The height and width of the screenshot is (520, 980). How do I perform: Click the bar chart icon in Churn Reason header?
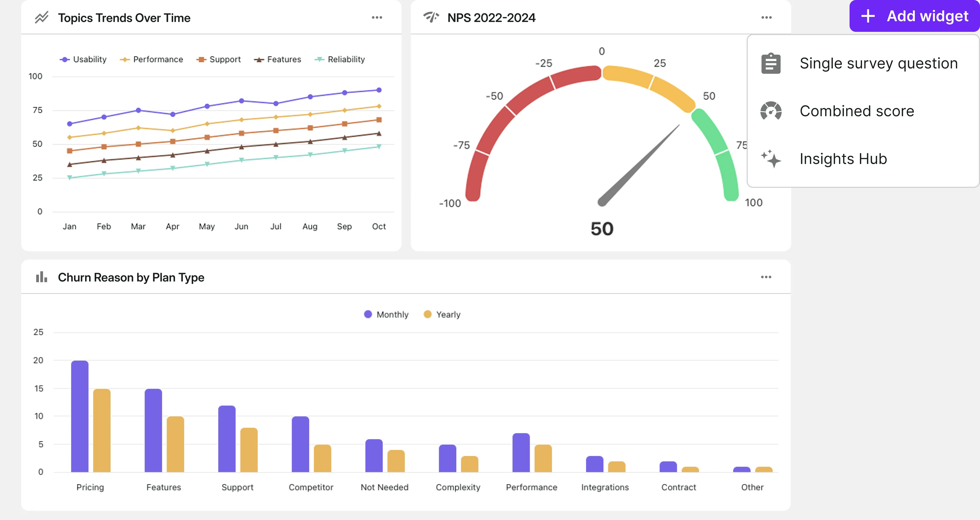[x=41, y=277]
